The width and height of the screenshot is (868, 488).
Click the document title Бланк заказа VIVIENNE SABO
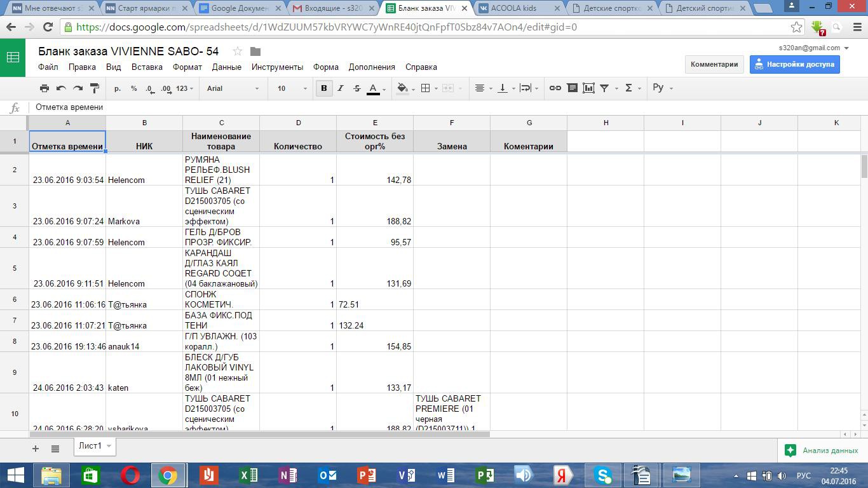(128, 51)
